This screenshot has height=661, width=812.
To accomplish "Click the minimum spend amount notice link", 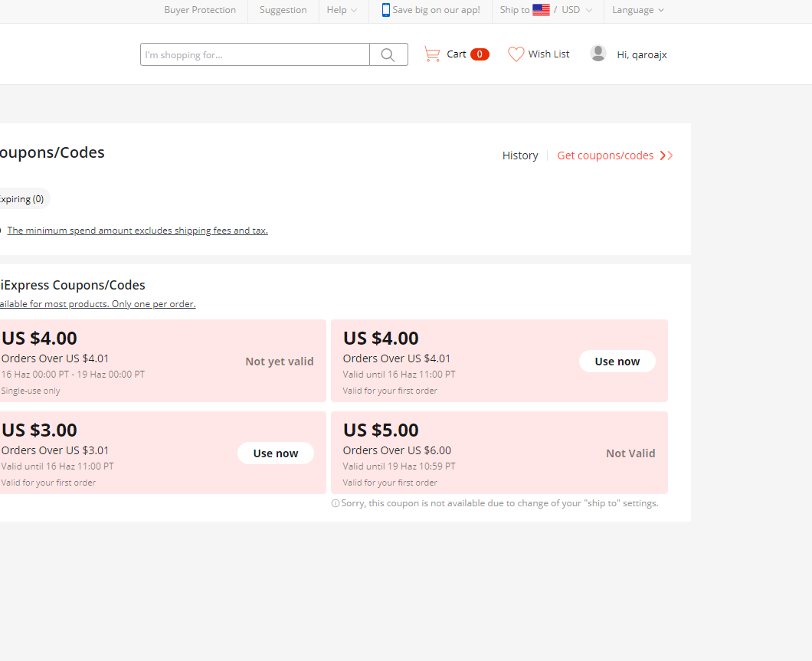I will pyautogui.click(x=138, y=231).
